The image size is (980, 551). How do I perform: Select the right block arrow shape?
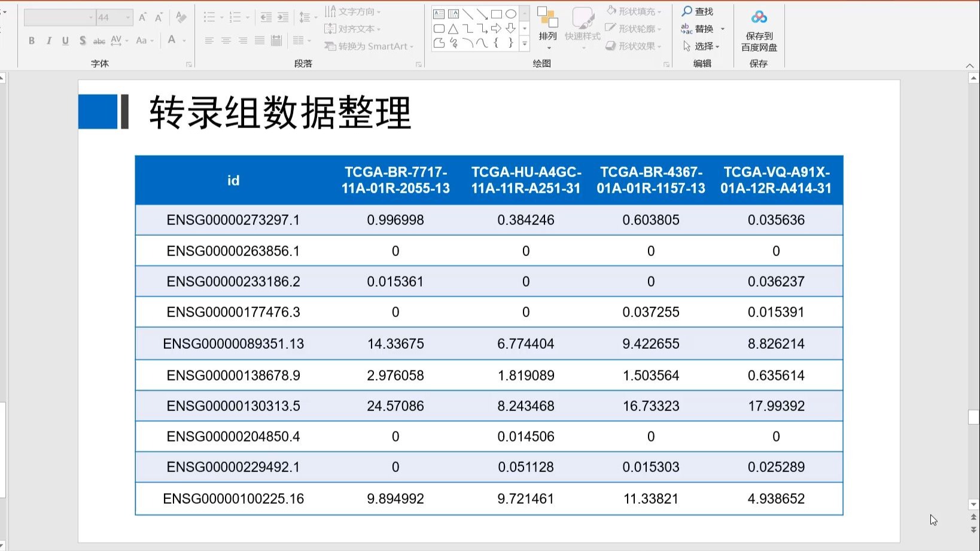496,28
